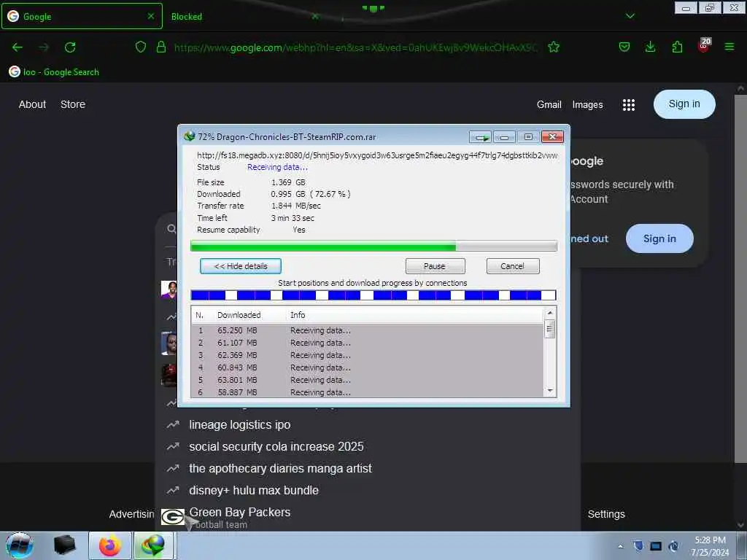747x560 pixels.
Task: Switch to Internet Download Manager in taskbar
Action: tap(153, 545)
